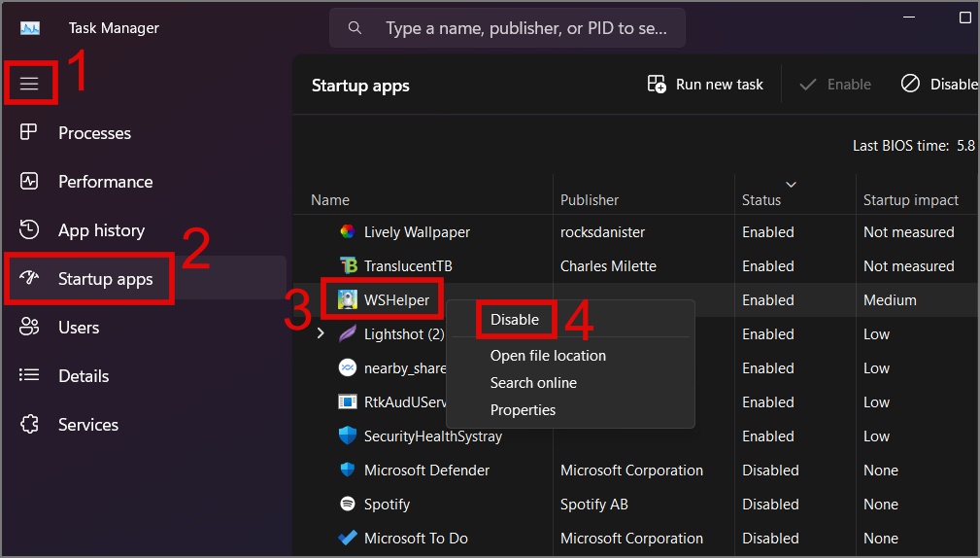The image size is (980, 558).
Task: Sort by the Publisher column header
Action: [590, 200]
